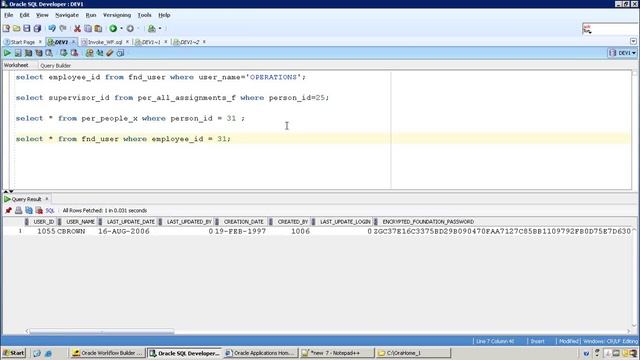
Task: Open dropdown next to SQL Worksheet icon
Action: coord(160,28)
